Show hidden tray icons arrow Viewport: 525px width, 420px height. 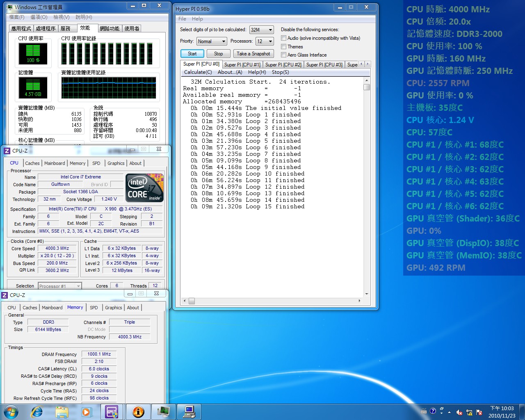449,412
